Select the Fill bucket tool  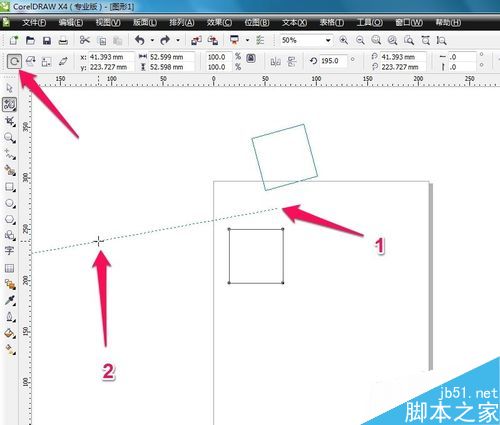pyautogui.click(x=10, y=333)
